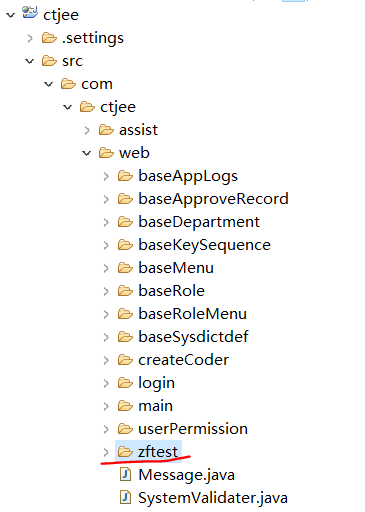Image resolution: width=365 pixels, height=512 pixels.
Task: Expand the zftest folder arrow
Action: point(106,452)
